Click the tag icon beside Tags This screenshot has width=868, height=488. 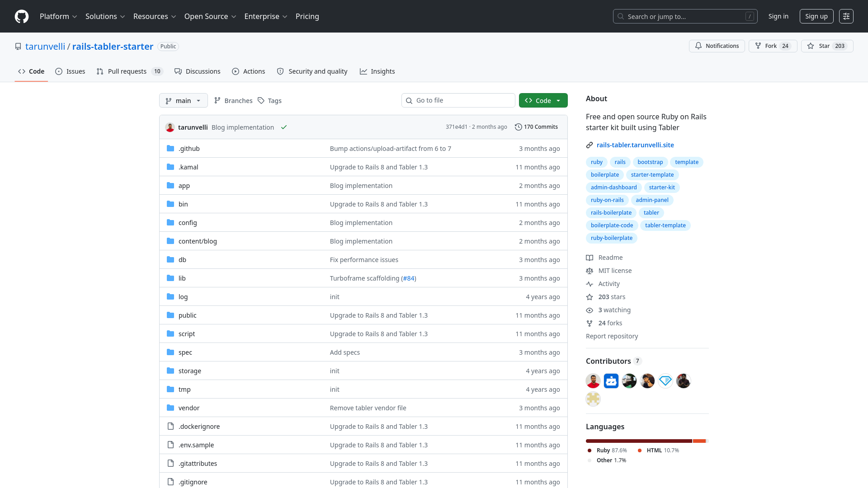coord(261,100)
